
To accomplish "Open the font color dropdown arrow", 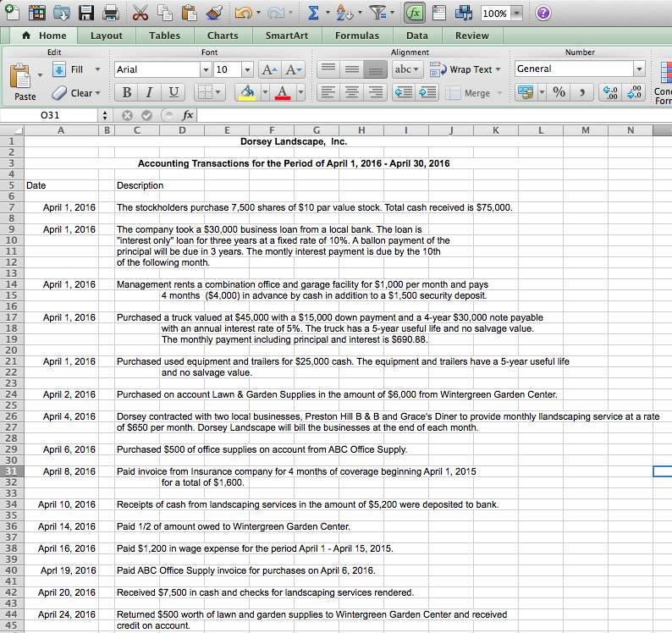I will (x=300, y=92).
